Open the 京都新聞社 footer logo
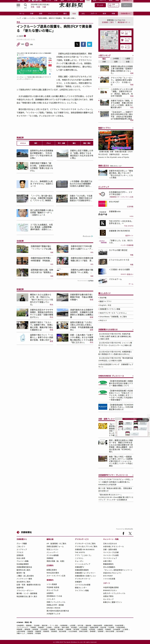The image size is (150, 644). tap(24, 532)
